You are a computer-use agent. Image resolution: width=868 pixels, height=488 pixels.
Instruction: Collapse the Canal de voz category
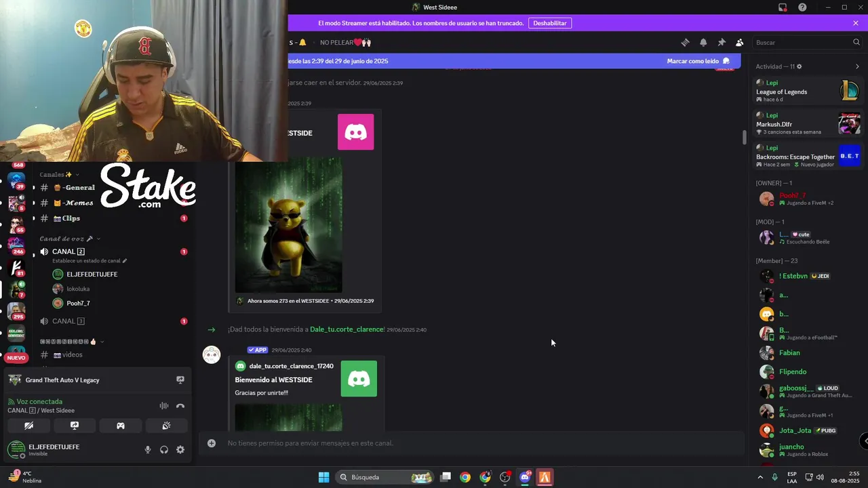70,239
